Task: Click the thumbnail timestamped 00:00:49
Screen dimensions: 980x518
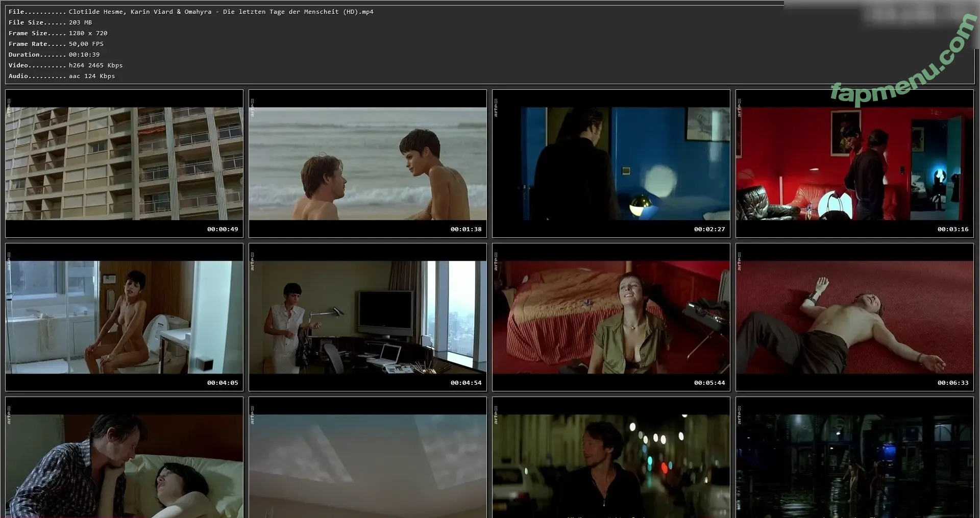Action: click(124, 164)
